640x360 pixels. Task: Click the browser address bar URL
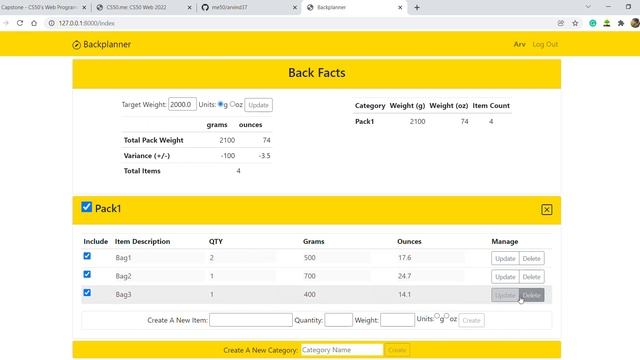click(x=87, y=23)
